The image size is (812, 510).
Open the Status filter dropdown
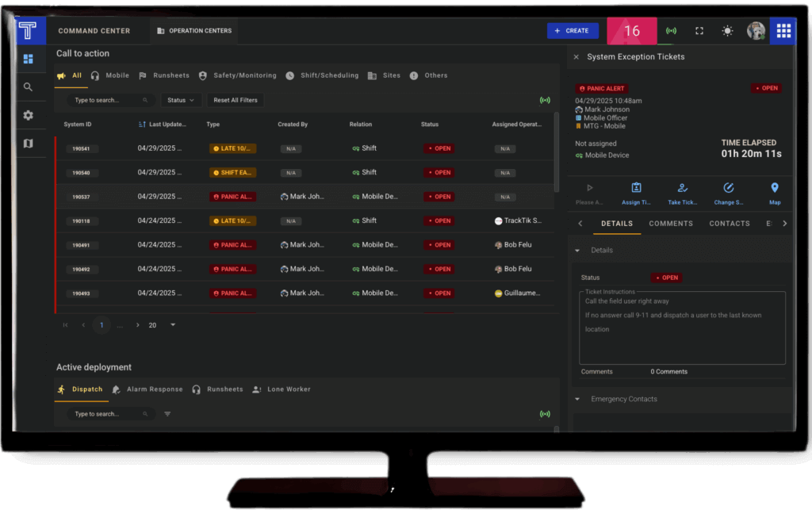point(181,101)
